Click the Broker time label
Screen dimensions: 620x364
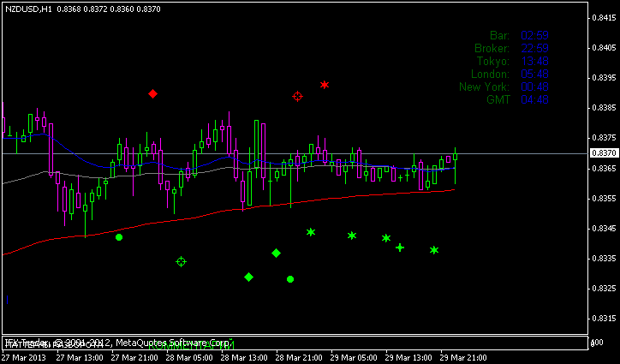coord(492,48)
